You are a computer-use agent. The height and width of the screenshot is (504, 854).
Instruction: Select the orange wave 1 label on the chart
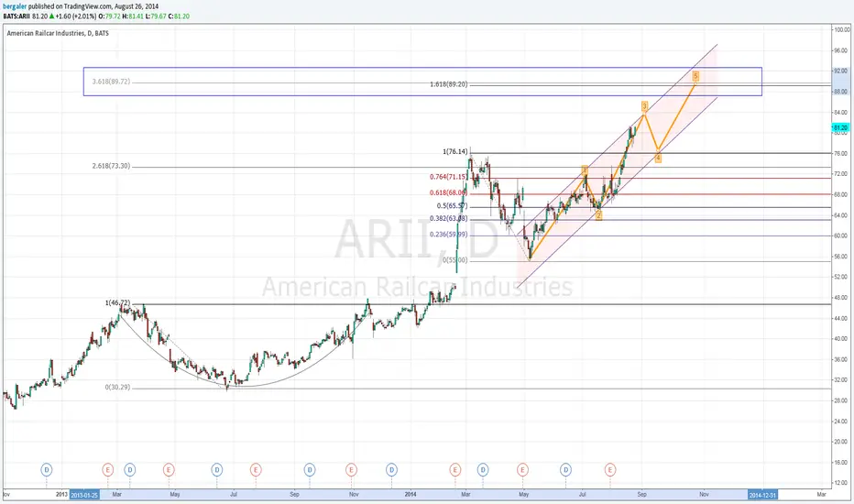[x=585, y=170]
